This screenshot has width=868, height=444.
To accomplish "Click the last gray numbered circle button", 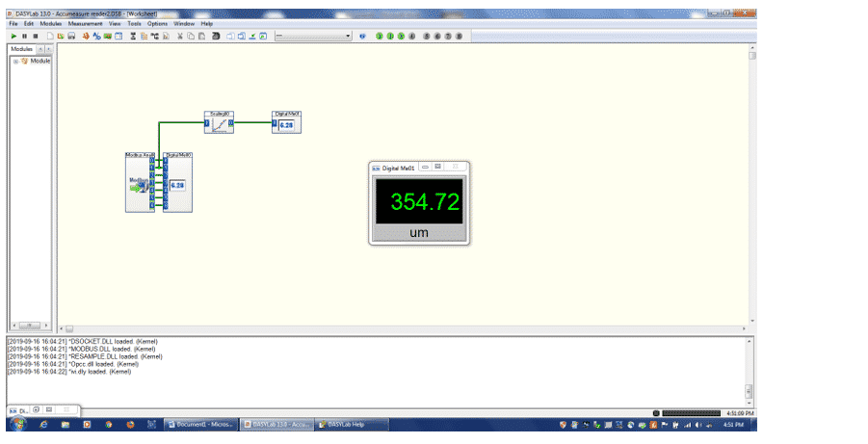I will coord(459,36).
